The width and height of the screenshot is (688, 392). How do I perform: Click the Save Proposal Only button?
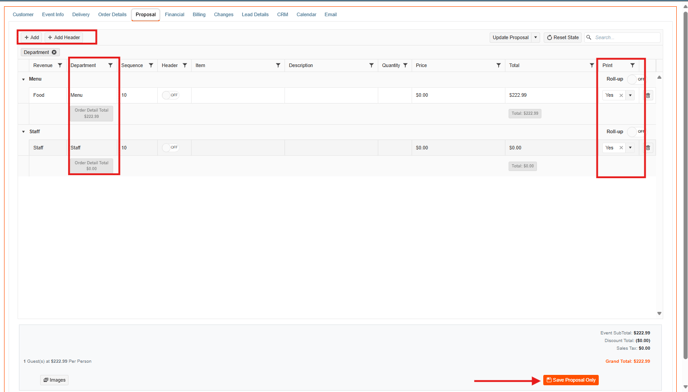571,380
